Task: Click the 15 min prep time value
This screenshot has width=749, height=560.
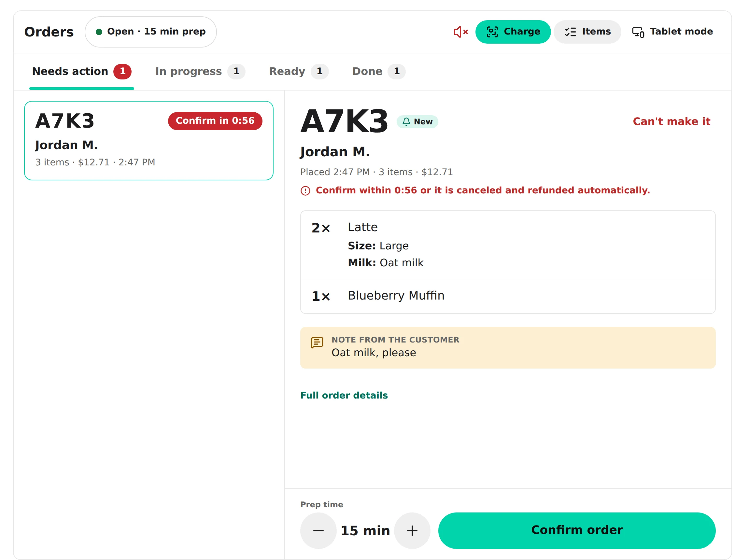Action: [365, 531]
